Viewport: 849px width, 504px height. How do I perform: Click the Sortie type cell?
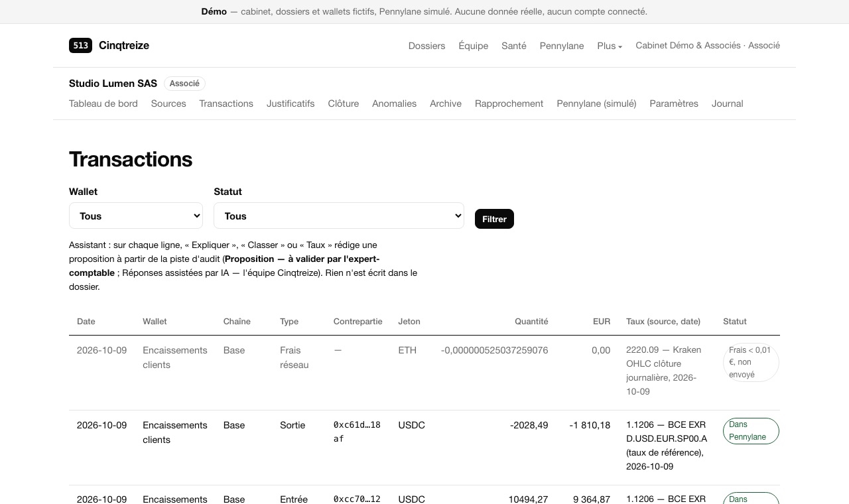click(x=293, y=425)
